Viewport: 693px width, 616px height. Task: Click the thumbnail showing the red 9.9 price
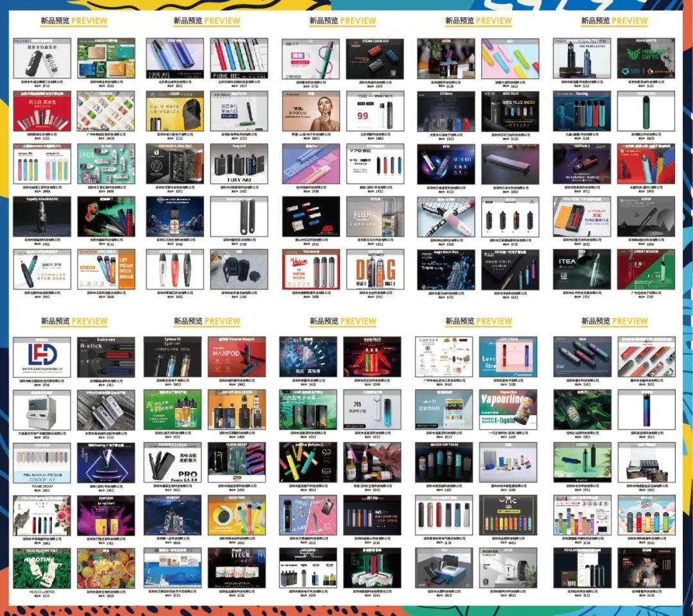(x=375, y=112)
